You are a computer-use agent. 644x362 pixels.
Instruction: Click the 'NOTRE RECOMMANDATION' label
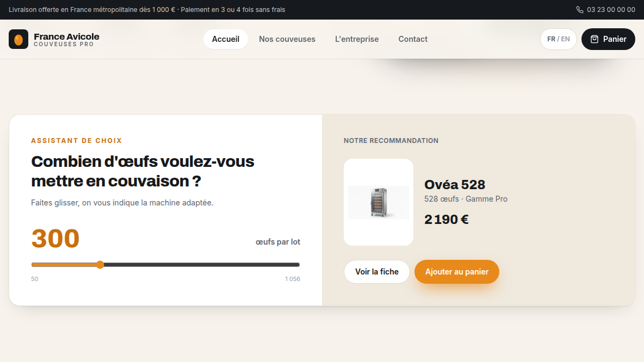tap(391, 141)
